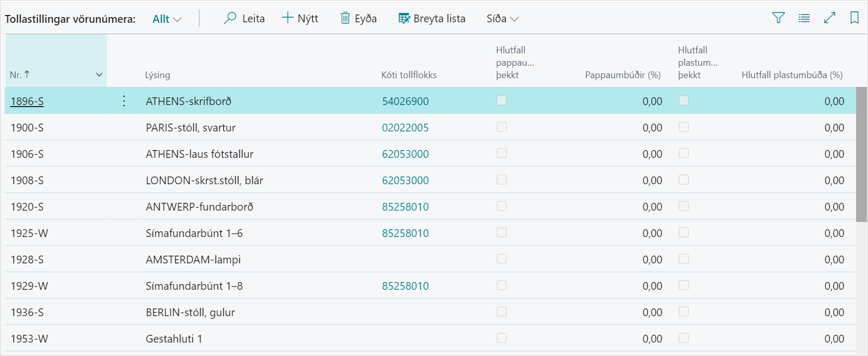
Task: Toggle Hlutfall pappau checkbox for PARIS-stóll row
Action: [x=501, y=127]
